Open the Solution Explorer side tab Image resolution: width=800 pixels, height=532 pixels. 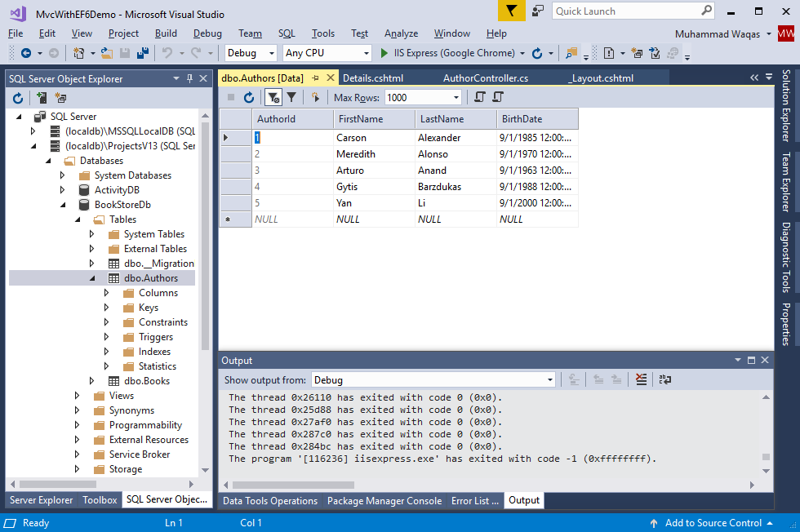coord(786,105)
